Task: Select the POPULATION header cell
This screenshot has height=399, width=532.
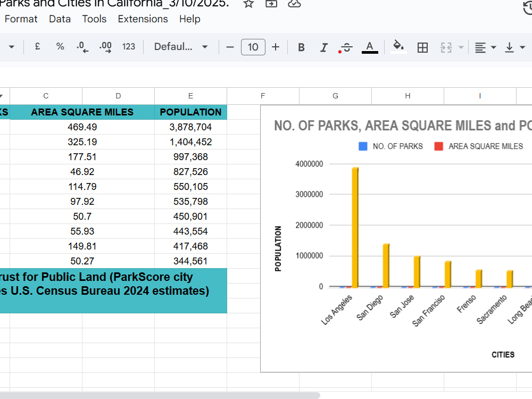Action: pyautogui.click(x=190, y=112)
